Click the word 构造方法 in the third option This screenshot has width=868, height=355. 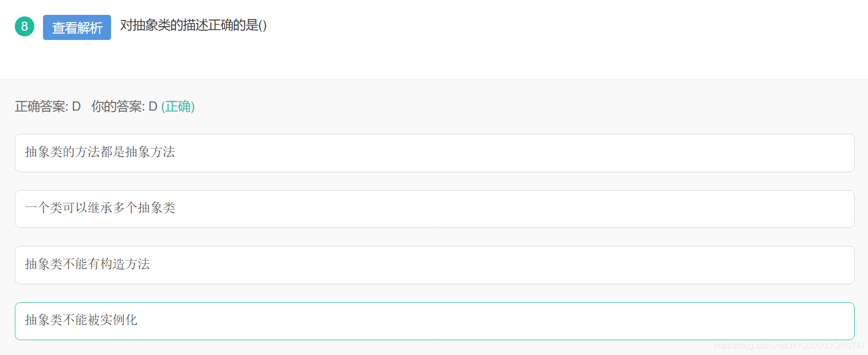(x=125, y=264)
